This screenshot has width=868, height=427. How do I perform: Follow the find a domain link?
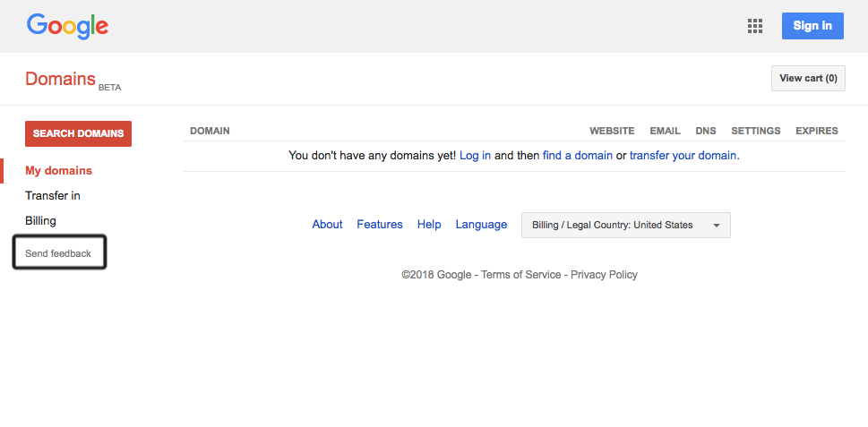(x=577, y=156)
